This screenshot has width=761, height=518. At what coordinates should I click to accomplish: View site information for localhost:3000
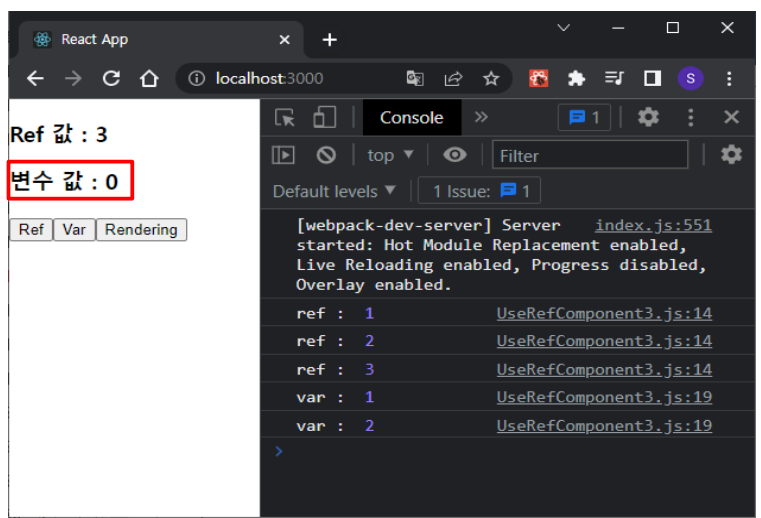[x=197, y=78]
